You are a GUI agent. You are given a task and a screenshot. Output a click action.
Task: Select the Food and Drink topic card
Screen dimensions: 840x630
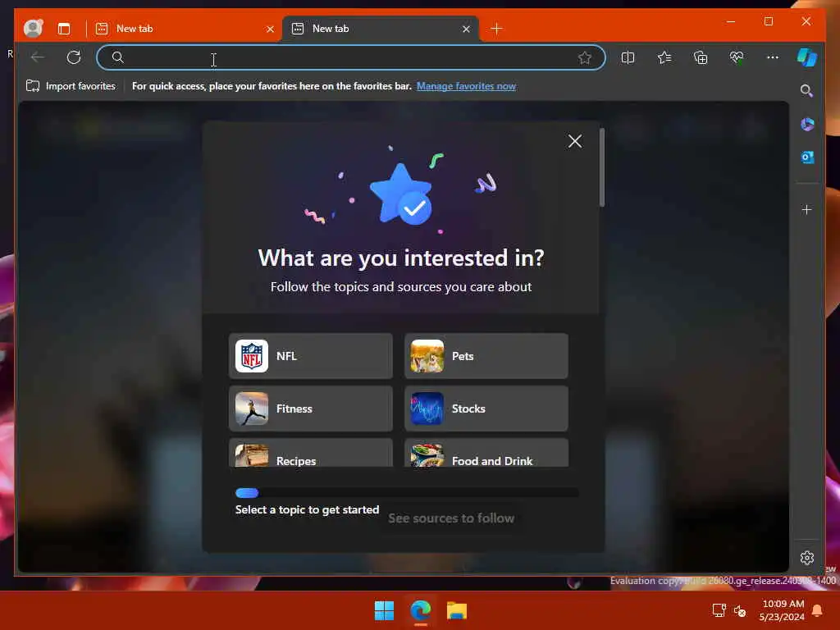click(x=486, y=453)
